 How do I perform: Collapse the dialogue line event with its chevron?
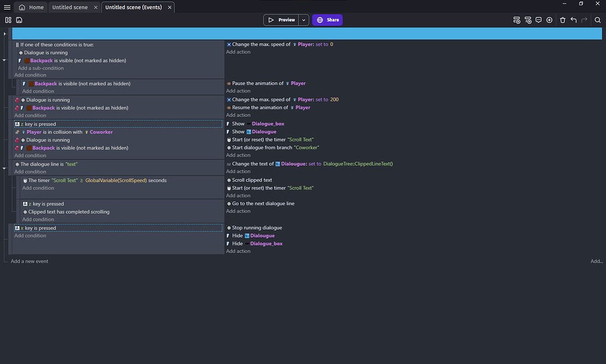(4, 168)
